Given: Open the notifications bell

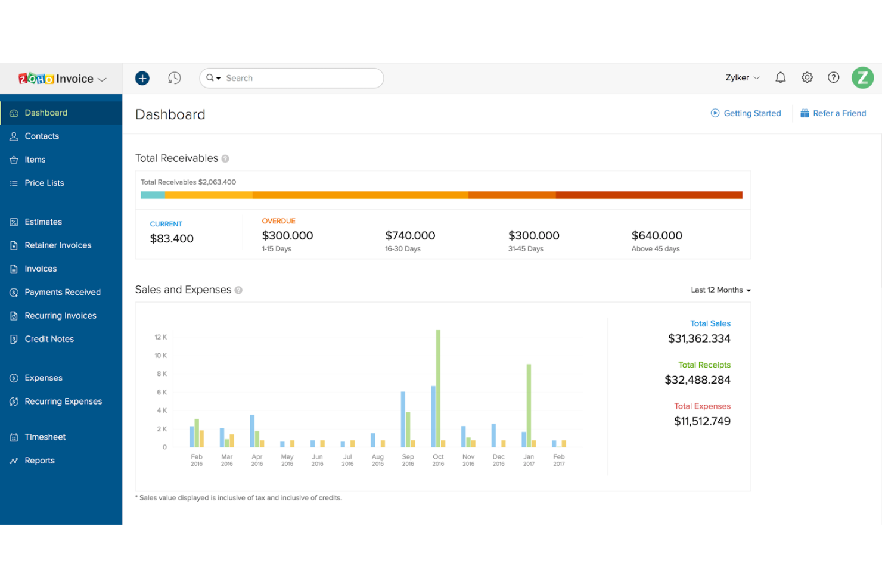Looking at the screenshot, I should 780,77.
